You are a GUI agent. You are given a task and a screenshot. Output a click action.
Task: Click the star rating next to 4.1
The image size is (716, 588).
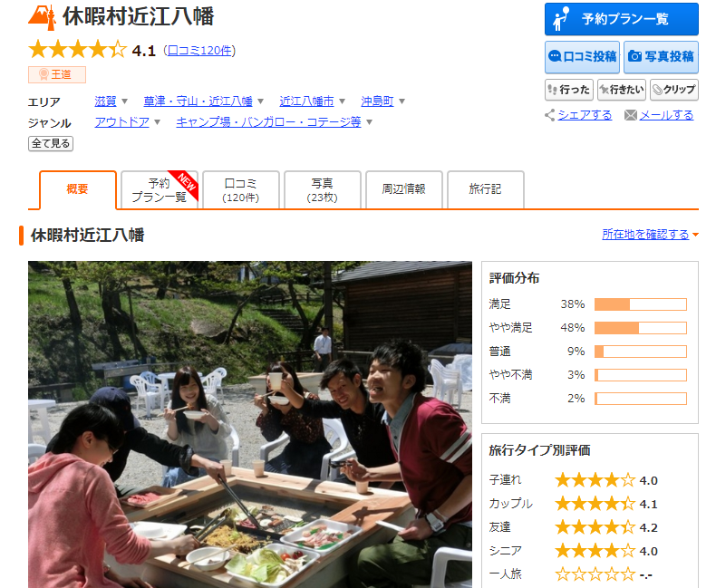click(78, 50)
